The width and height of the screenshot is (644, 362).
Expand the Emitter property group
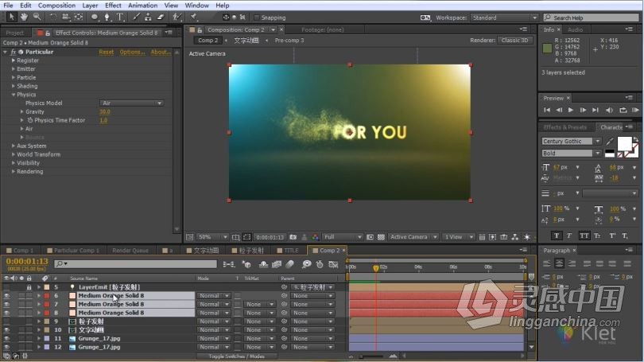[14, 69]
